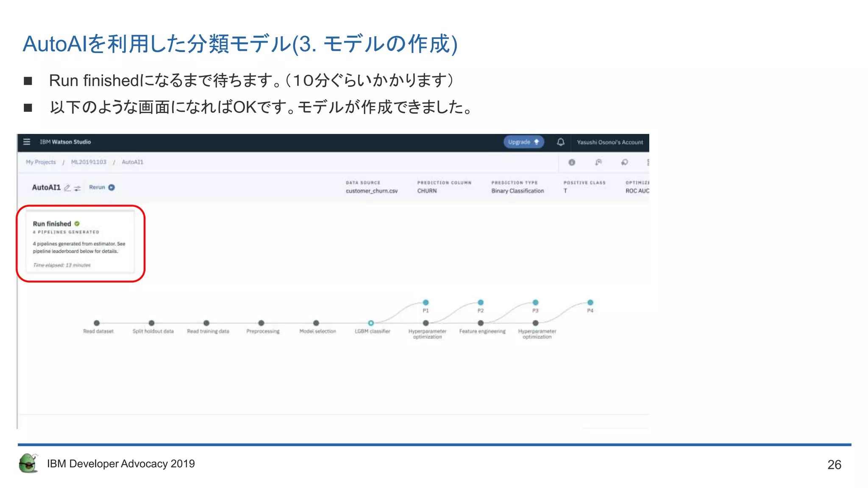868x488 pixels.
Task: Click the AutoAI1 breadcrumb item
Action: pos(133,162)
